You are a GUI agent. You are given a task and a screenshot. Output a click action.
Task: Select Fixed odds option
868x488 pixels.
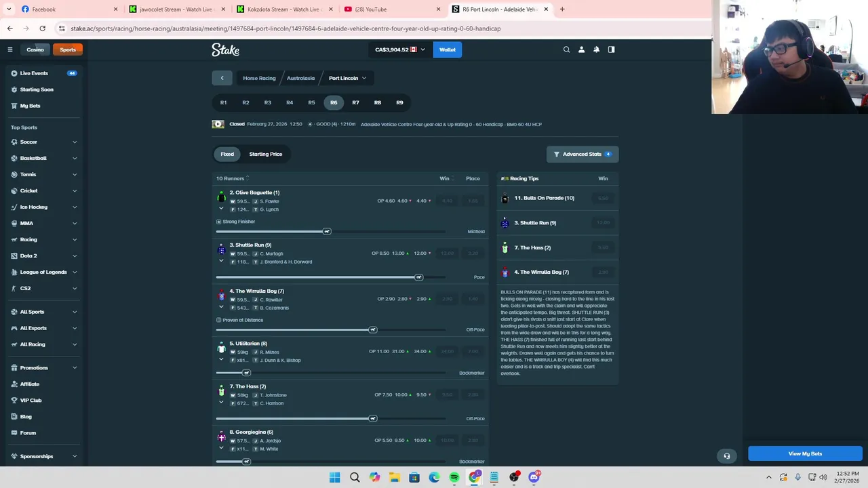[227, 154]
